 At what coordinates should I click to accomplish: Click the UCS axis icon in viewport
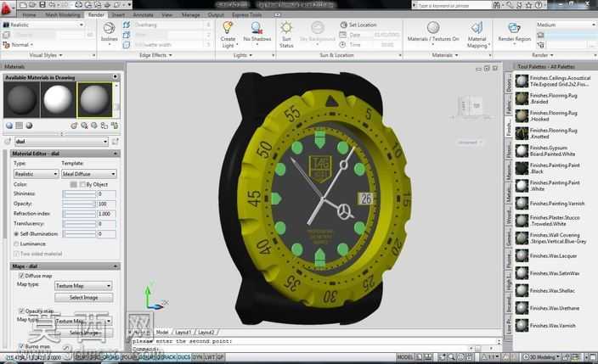pyautogui.click(x=155, y=296)
